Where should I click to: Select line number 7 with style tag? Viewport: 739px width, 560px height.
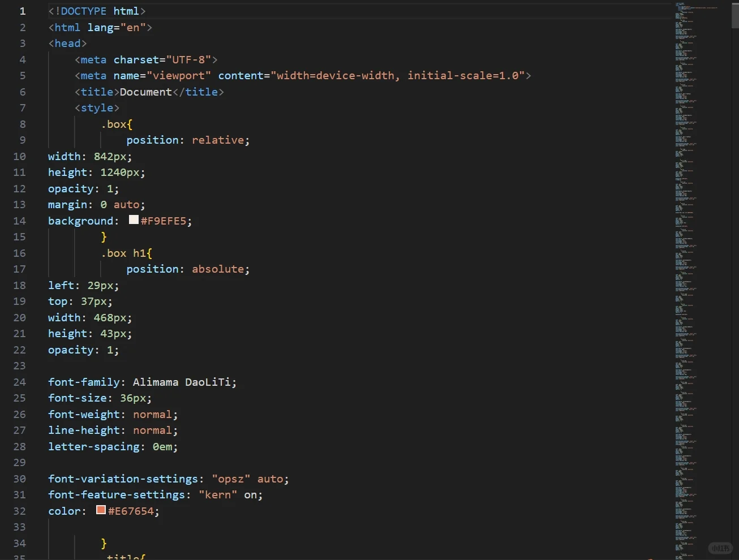pos(23,108)
